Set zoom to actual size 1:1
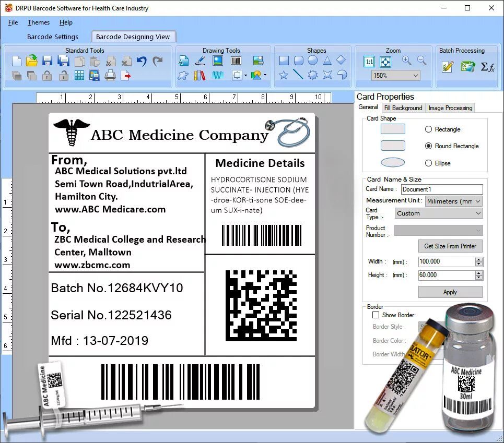Viewport: 504px width, 443px height. [369, 62]
